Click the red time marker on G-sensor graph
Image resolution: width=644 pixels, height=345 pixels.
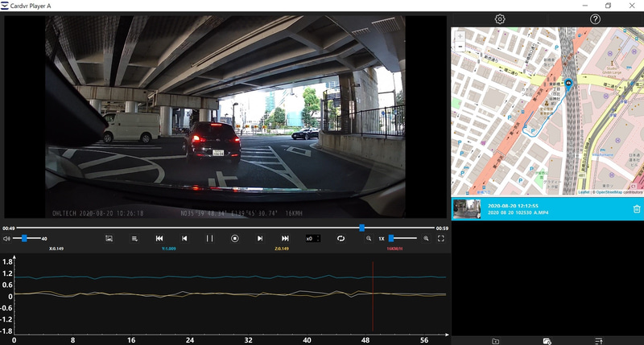click(x=373, y=296)
